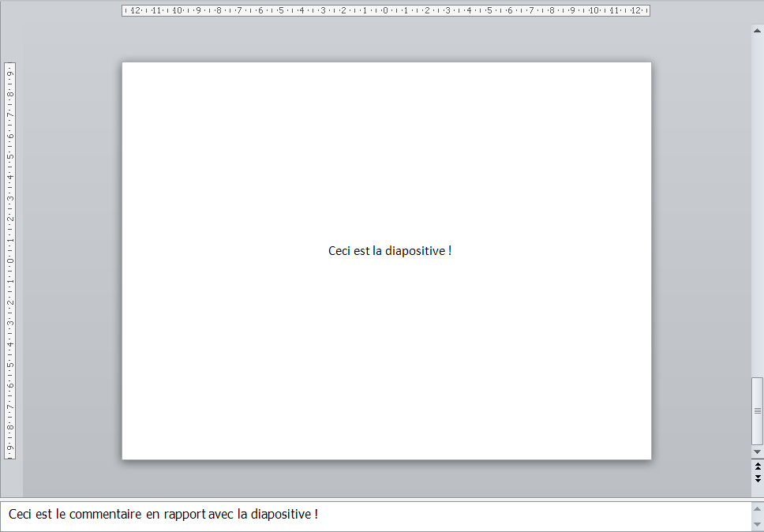Click the text 'Ceci est la diapositive !'
This screenshot has height=532, width=764.
coord(390,251)
